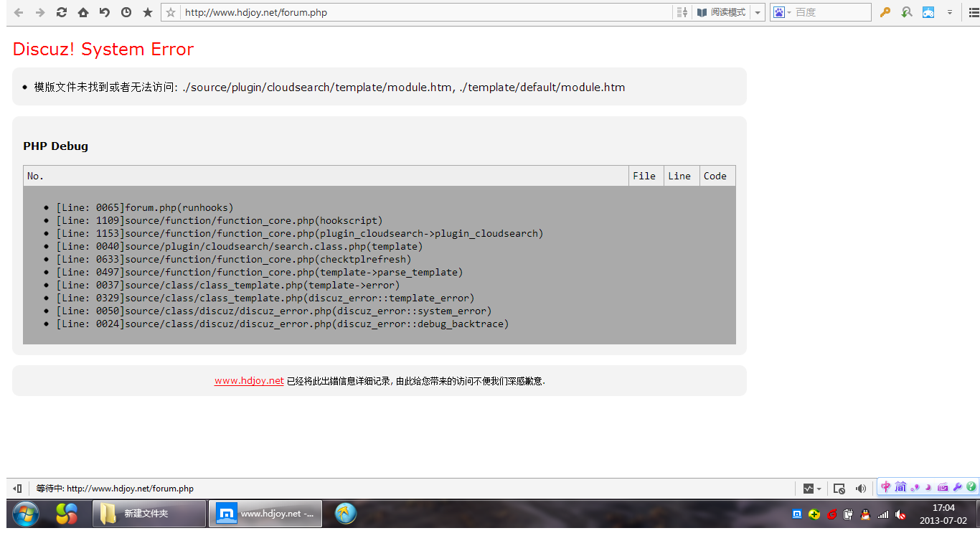This screenshot has width=980, height=551.
Task: Switch on reading mode (阅读模式)
Action: 721,12
